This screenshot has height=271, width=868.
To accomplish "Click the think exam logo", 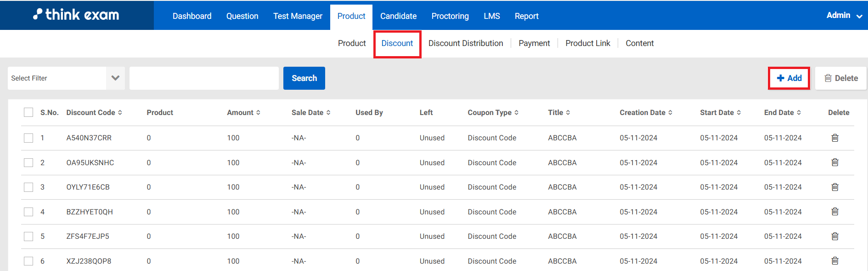I will pos(76,15).
